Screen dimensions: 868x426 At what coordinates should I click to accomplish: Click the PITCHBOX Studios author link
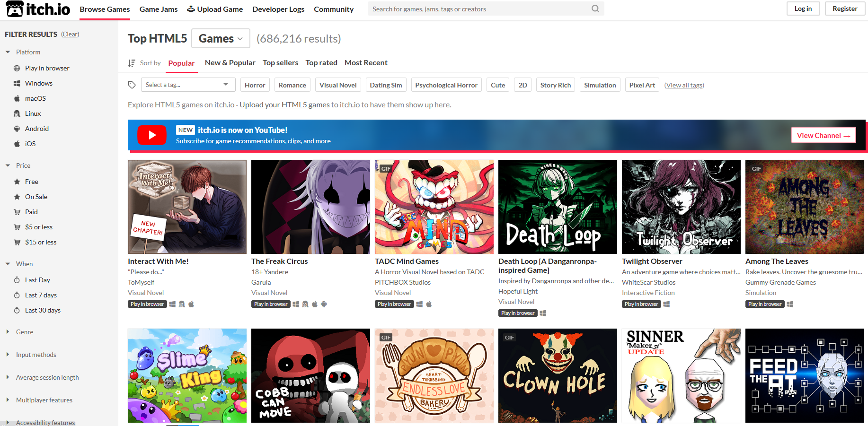[x=403, y=282]
